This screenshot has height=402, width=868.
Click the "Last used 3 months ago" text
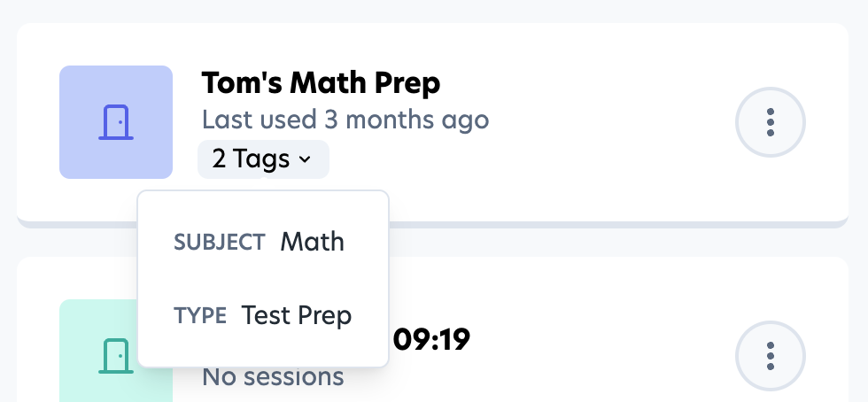click(x=345, y=119)
